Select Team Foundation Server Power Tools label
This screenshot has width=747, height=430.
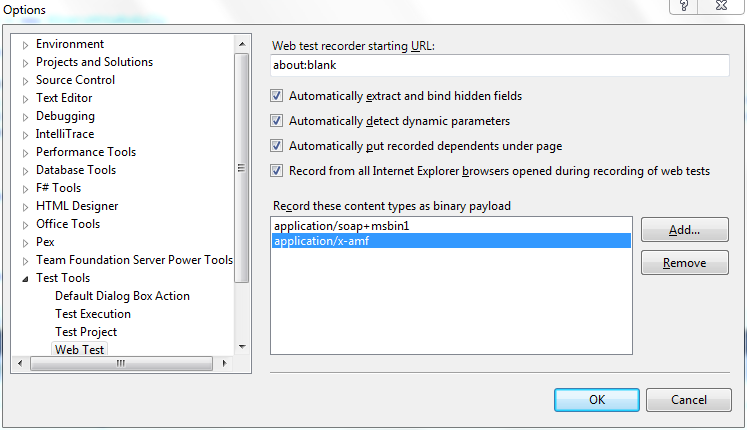click(134, 260)
